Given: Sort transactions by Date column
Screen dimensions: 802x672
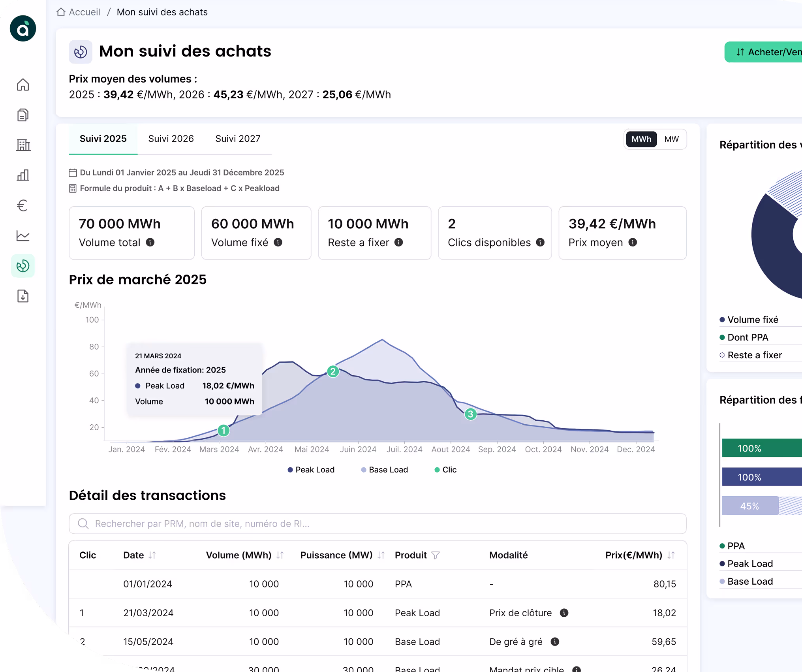Looking at the screenshot, I should coord(152,555).
